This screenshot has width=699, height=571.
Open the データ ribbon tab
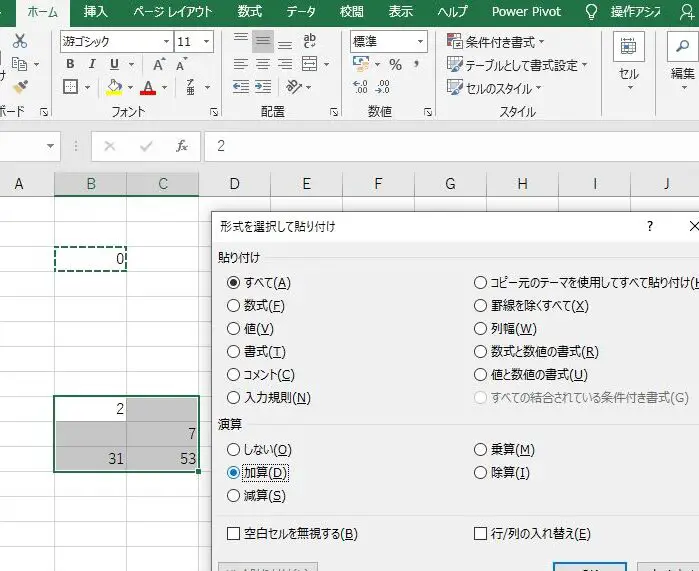point(301,12)
